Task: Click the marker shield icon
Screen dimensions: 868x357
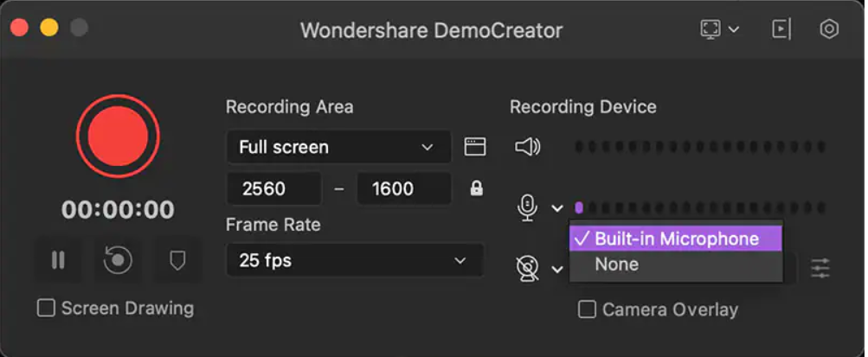Action: point(177,259)
